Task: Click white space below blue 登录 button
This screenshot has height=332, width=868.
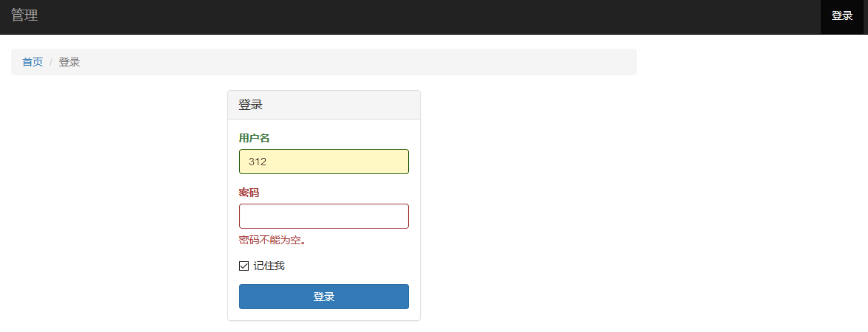Action: [x=323, y=315]
